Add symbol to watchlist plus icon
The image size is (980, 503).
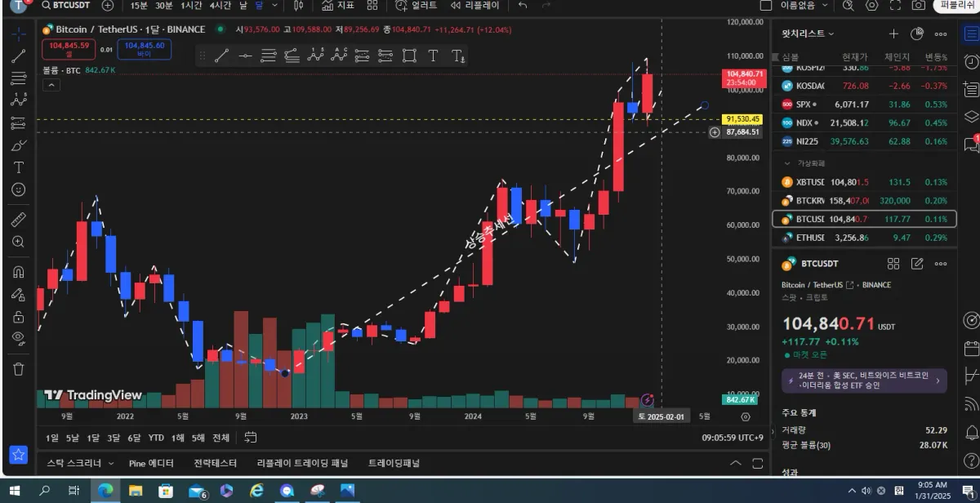tap(893, 34)
